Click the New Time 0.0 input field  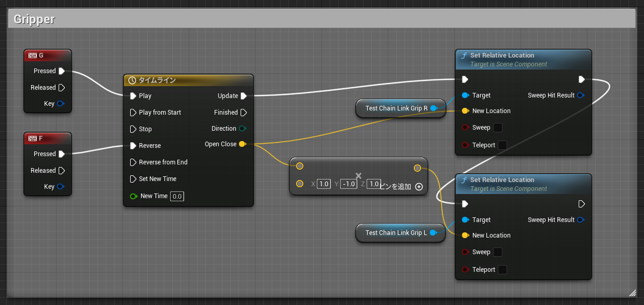tap(176, 196)
